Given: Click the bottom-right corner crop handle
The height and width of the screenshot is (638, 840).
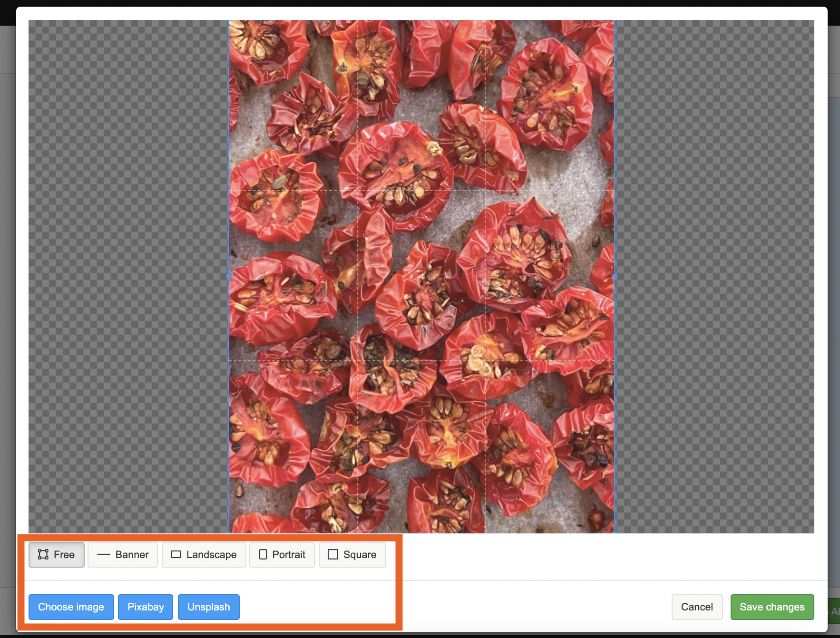Looking at the screenshot, I should coord(615,532).
